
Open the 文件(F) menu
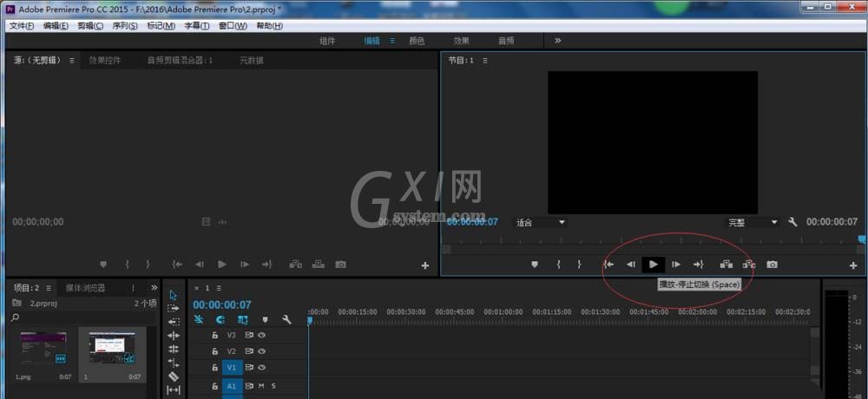pyautogui.click(x=22, y=26)
